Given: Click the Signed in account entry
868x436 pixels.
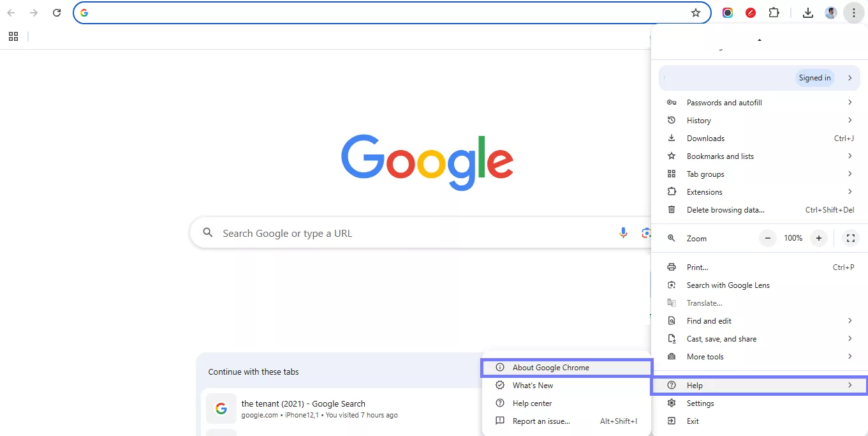Looking at the screenshot, I should tap(759, 77).
